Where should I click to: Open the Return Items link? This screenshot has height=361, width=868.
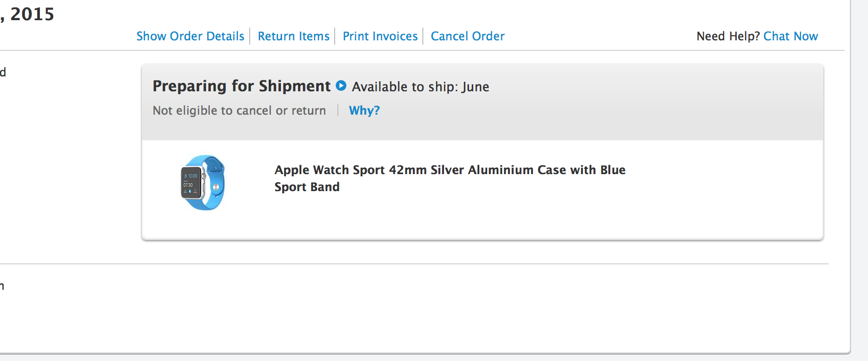[294, 36]
